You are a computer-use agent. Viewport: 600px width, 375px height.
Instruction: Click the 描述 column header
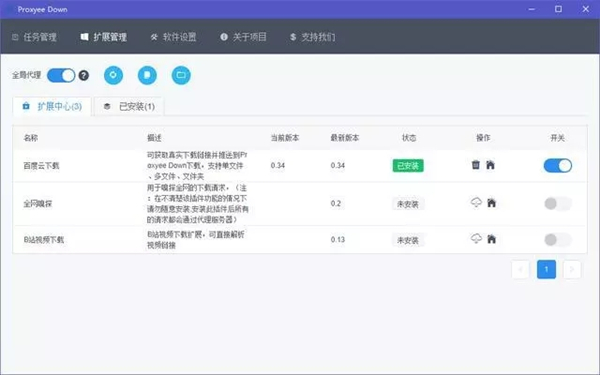154,138
